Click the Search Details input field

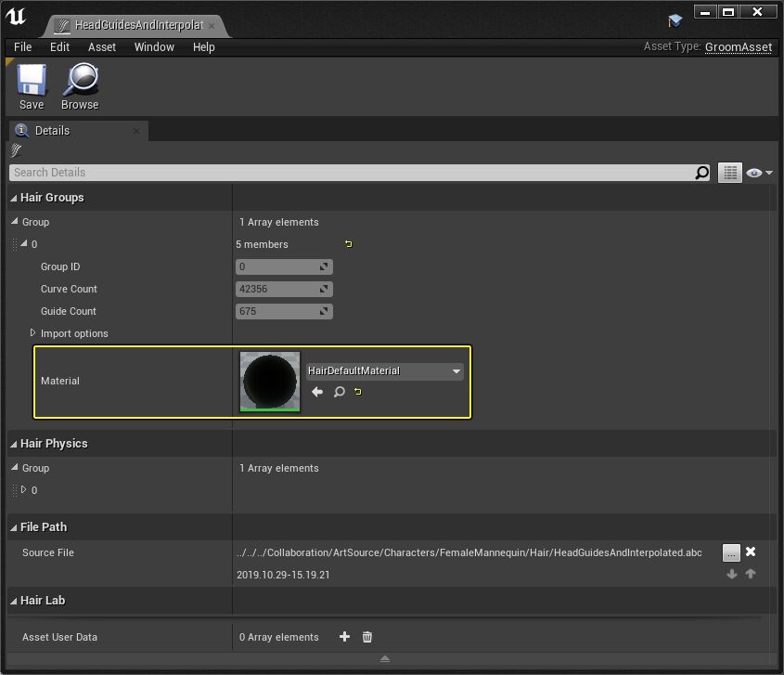[x=351, y=173]
